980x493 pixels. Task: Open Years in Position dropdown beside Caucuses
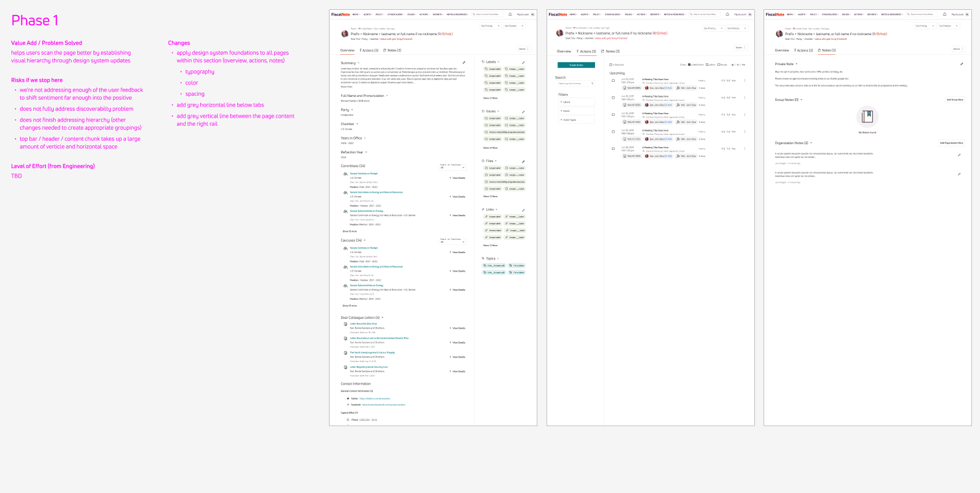452,242
